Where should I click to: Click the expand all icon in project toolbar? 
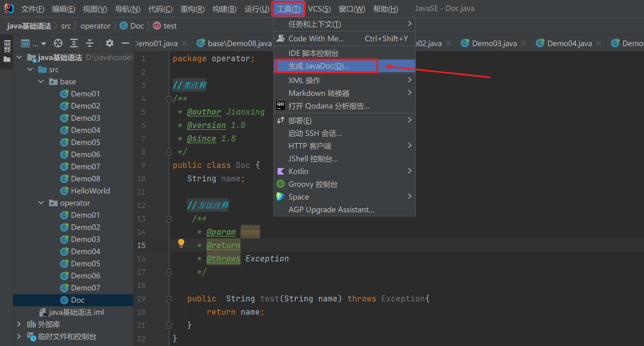coord(74,43)
